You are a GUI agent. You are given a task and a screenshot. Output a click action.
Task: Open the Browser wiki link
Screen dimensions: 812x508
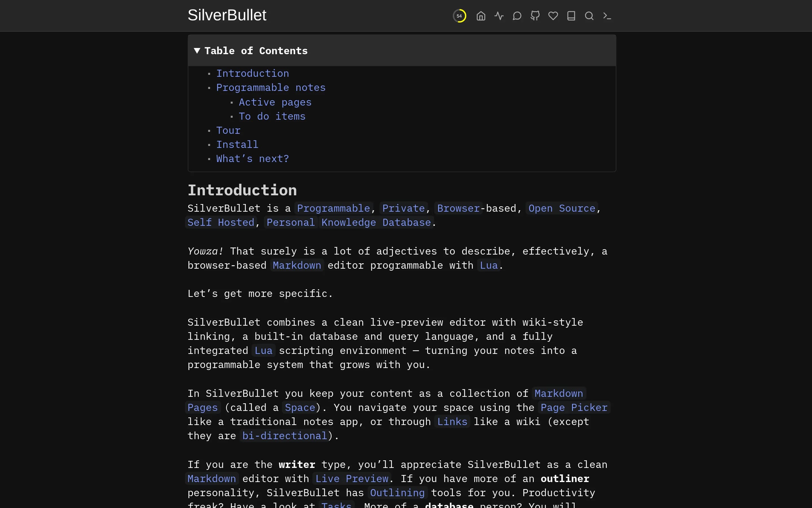click(x=458, y=208)
